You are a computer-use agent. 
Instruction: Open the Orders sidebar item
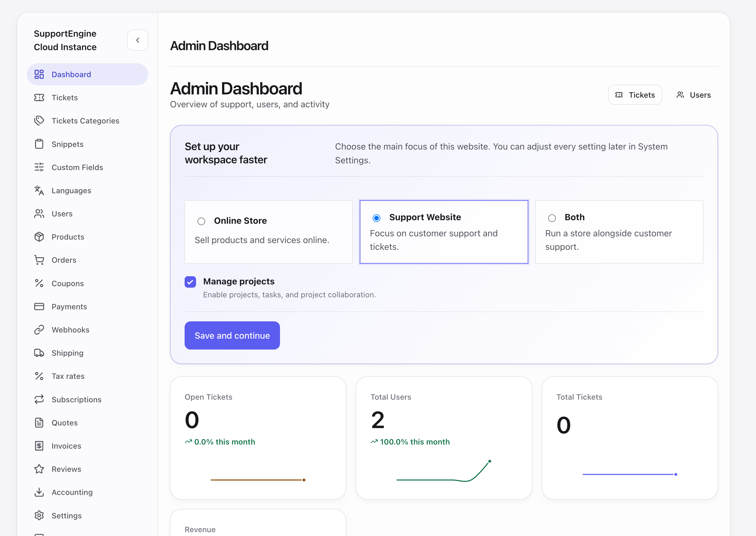(87, 260)
